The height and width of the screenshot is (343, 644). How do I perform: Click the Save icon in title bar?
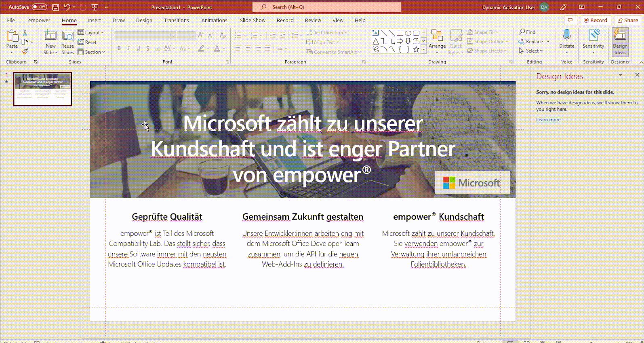(55, 7)
